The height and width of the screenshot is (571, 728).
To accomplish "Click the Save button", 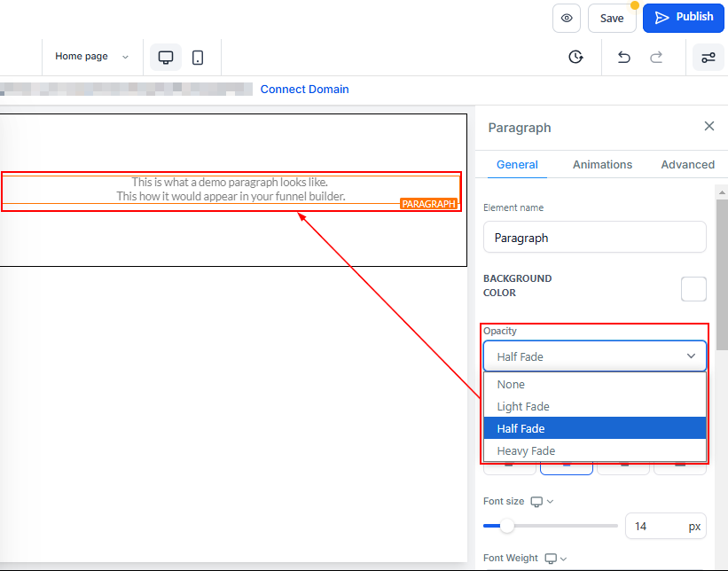I will [x=611, y=18].
